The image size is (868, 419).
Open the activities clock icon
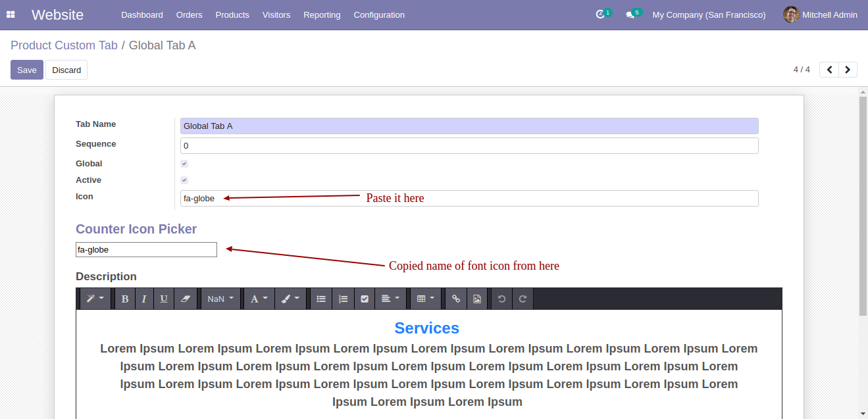pos(600,14)
